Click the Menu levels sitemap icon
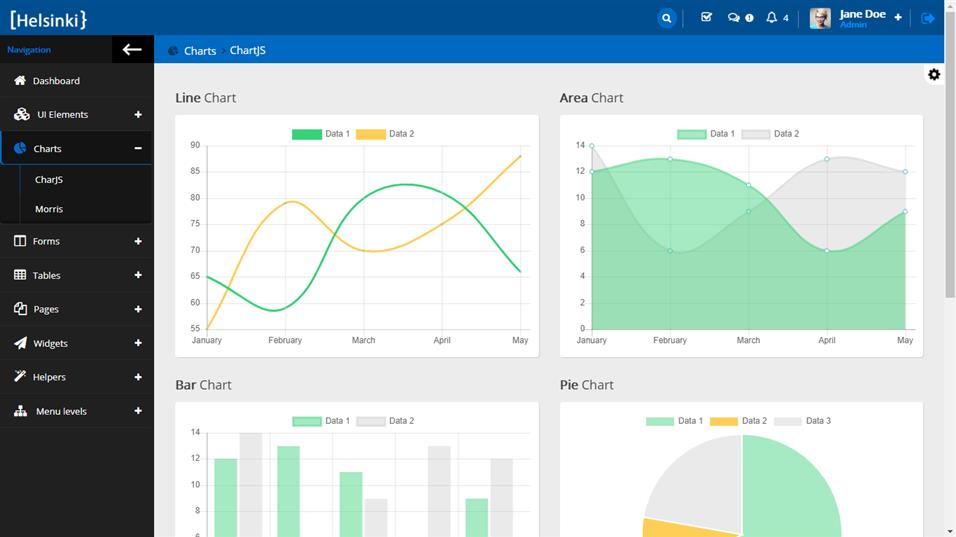The width and height of the screenshot is (956, 537). 20,411
